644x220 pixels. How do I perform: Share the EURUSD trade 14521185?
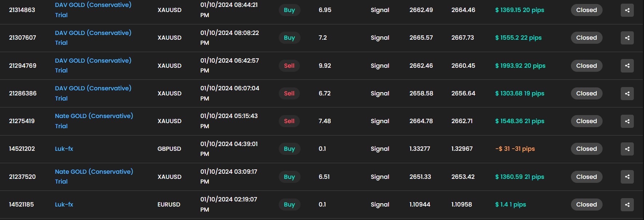tap(627, 205)
